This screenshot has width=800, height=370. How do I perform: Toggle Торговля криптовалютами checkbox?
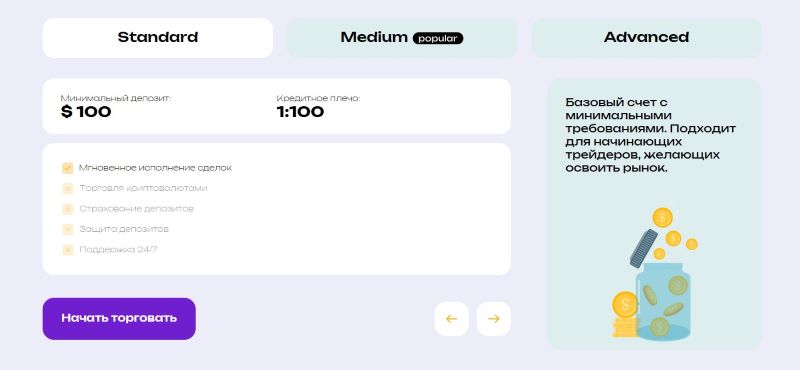pos(67,188)
